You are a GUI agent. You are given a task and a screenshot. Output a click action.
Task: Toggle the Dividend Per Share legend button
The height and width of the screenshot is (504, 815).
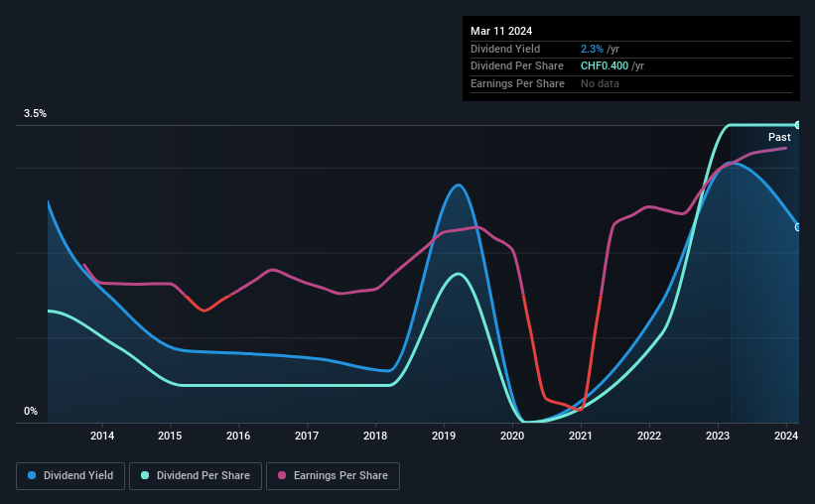(196, 475)
